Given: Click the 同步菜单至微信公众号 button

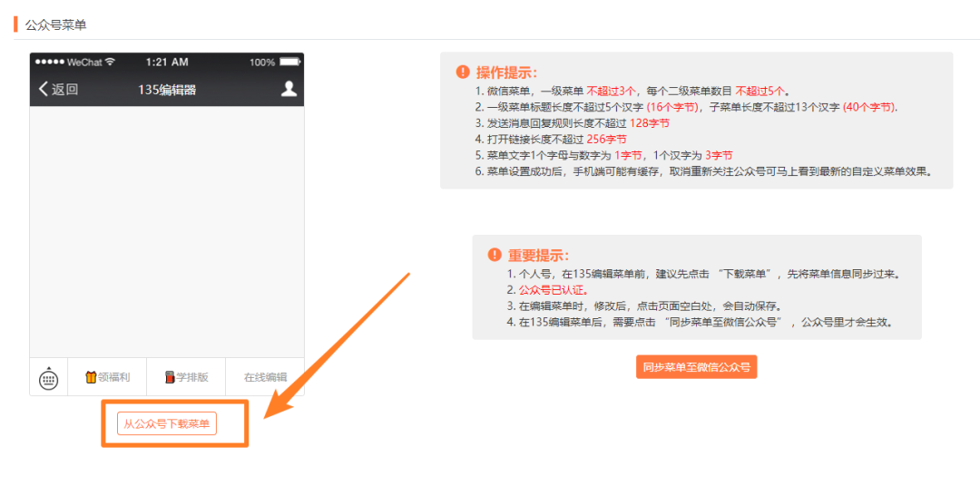Looking at the screenshot, I should tap(696, 366).
